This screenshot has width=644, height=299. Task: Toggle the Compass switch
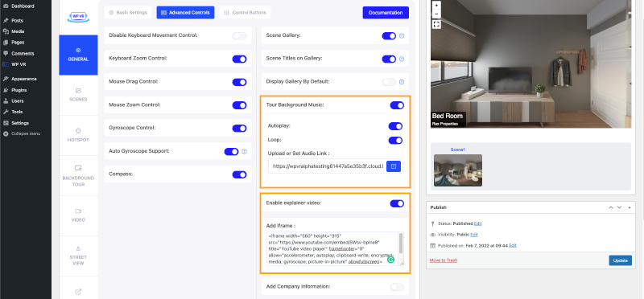point(239,174)
